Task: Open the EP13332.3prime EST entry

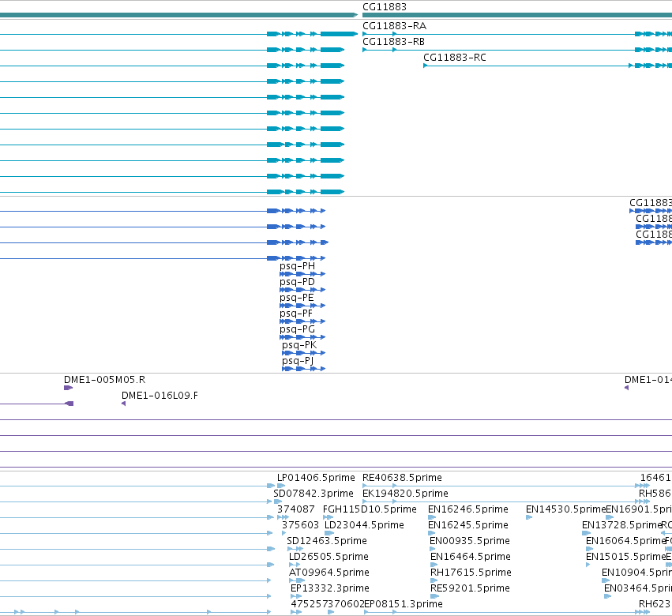Action: point(329,589)
